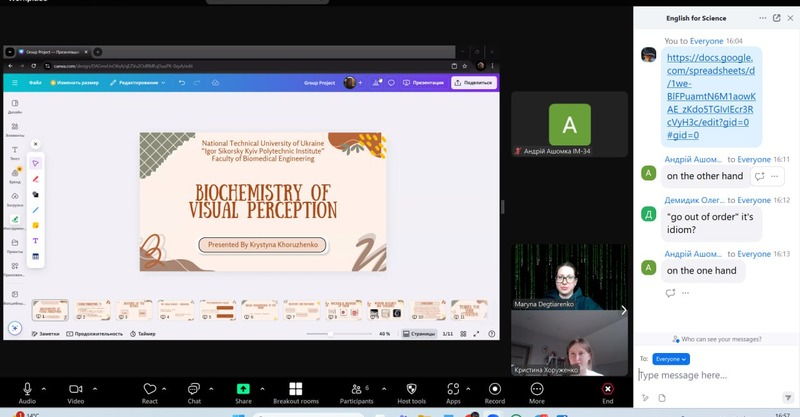Close the English for Science chat panel

(790, 18)
